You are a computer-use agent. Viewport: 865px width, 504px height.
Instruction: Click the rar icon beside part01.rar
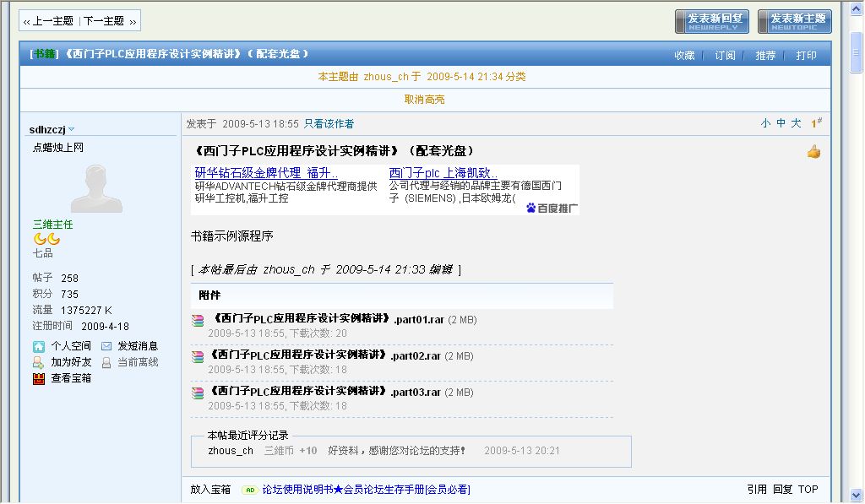pyautogui.click(x=198, y=320)
